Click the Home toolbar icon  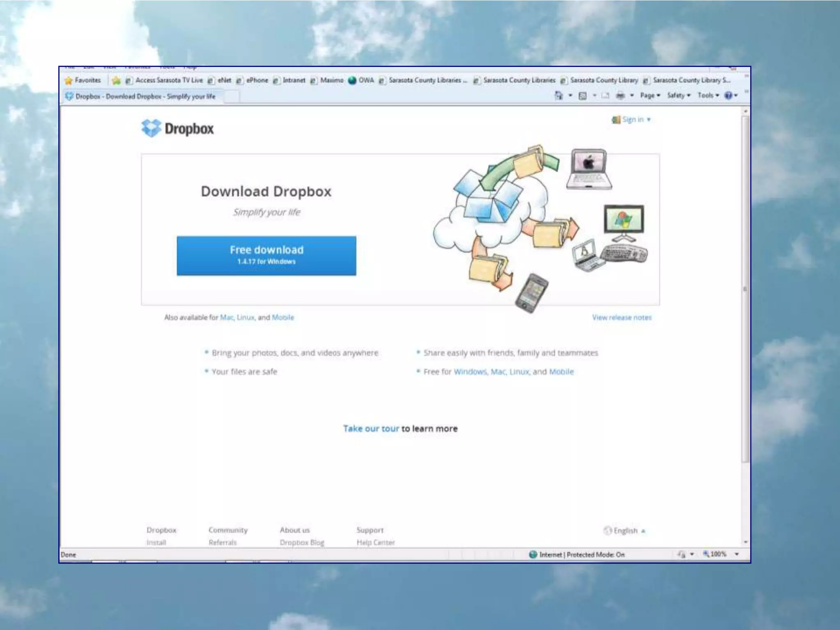559,96
